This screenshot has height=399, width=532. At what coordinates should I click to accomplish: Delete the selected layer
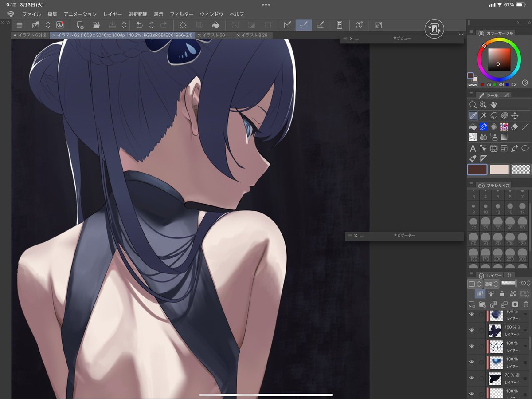click(526, 304)
